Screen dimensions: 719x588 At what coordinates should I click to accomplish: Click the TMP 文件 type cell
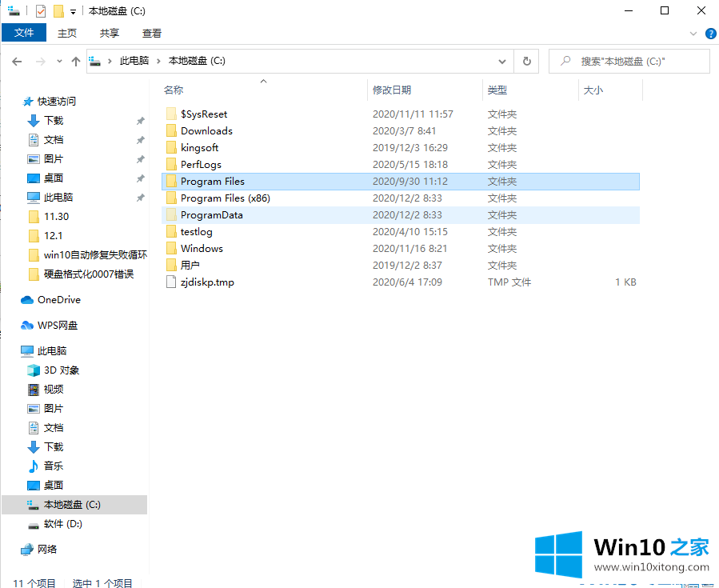point(509,282)
